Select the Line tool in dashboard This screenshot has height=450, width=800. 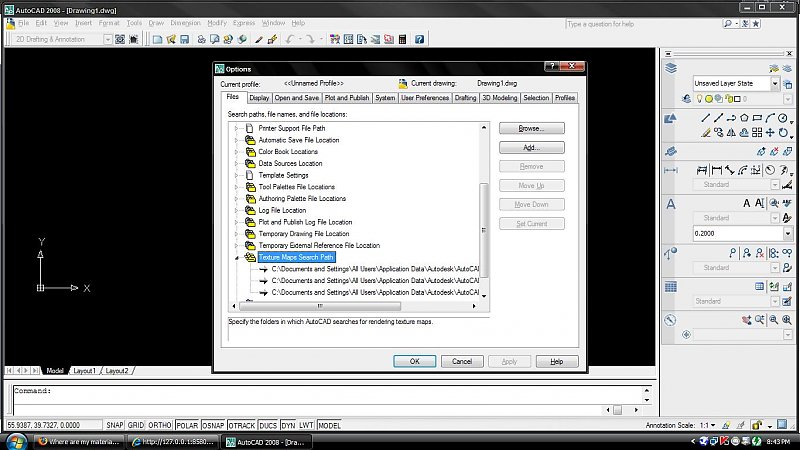coord(706,118)
